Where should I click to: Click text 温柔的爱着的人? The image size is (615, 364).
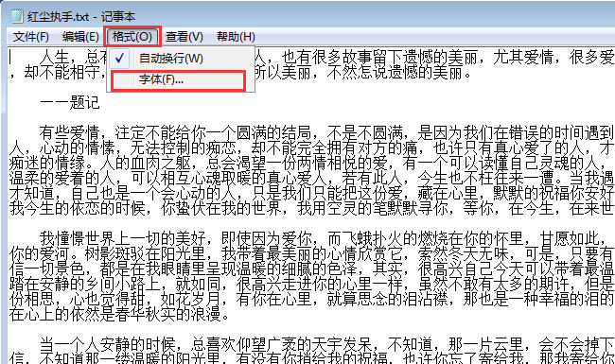pos(61,179)
